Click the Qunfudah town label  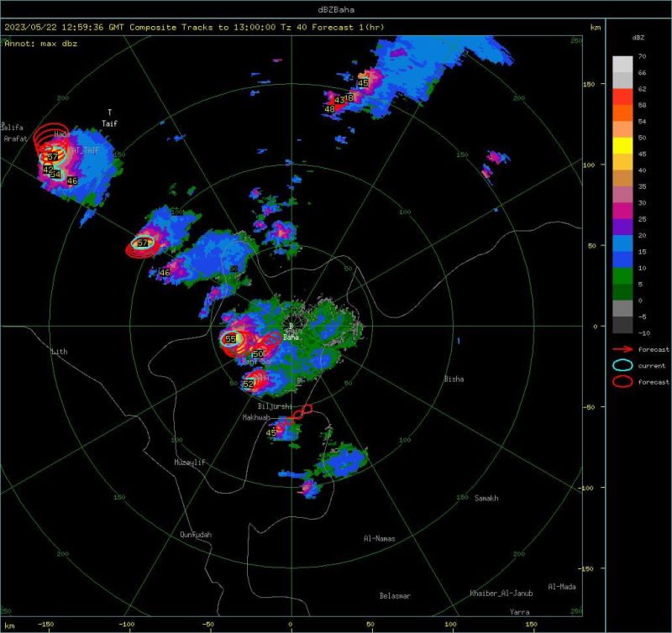click(196, 534)
